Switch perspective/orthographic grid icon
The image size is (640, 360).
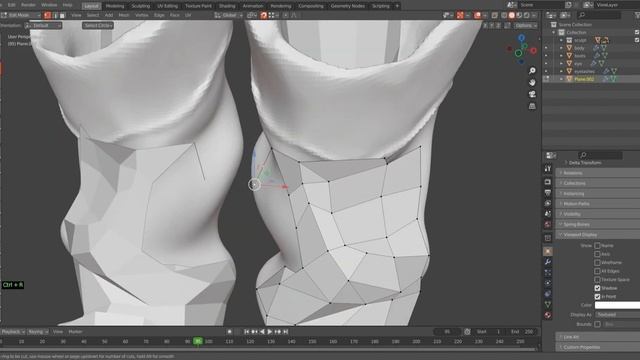click(532, 106)
